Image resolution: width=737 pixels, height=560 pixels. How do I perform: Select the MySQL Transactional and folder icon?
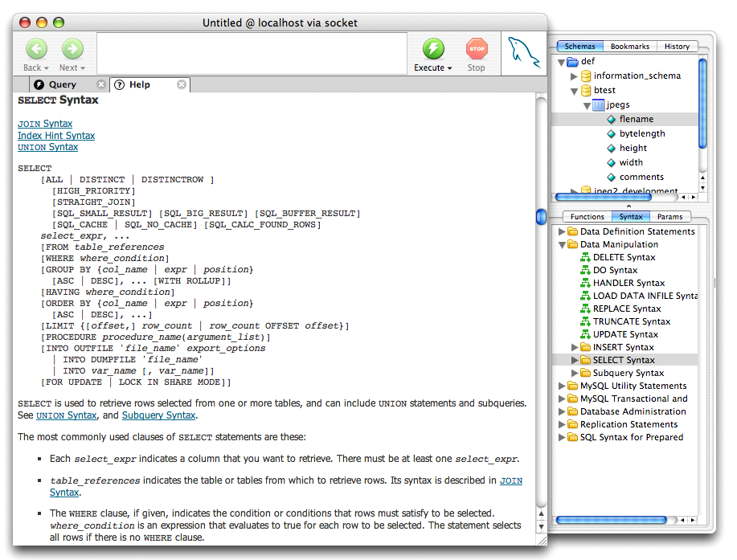pos(572,399)
